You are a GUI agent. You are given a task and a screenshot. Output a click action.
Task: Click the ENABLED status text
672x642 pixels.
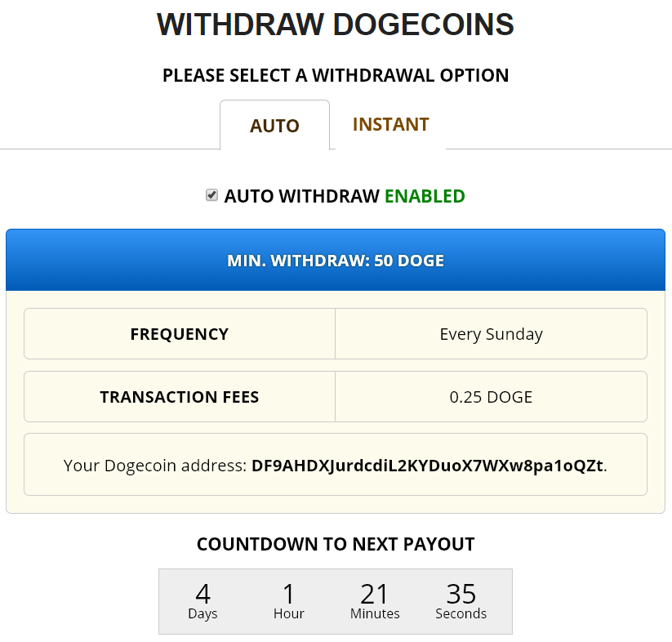(425, 196)
